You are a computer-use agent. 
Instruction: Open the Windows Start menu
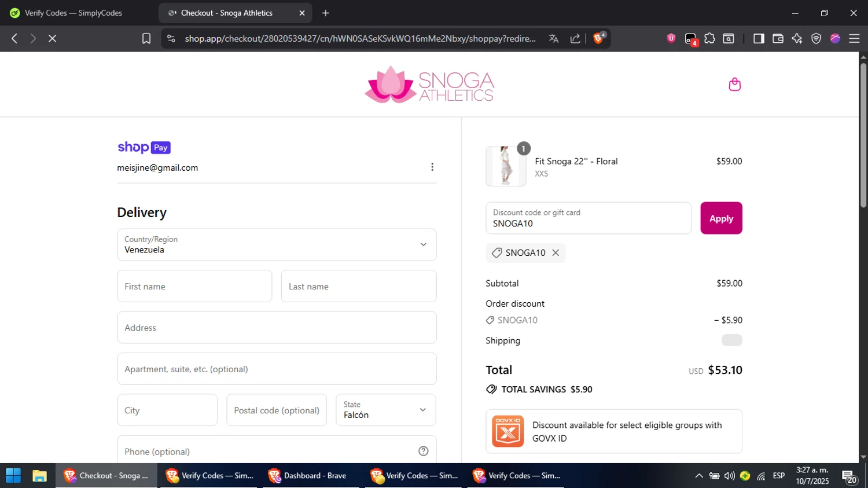point(13,476)
